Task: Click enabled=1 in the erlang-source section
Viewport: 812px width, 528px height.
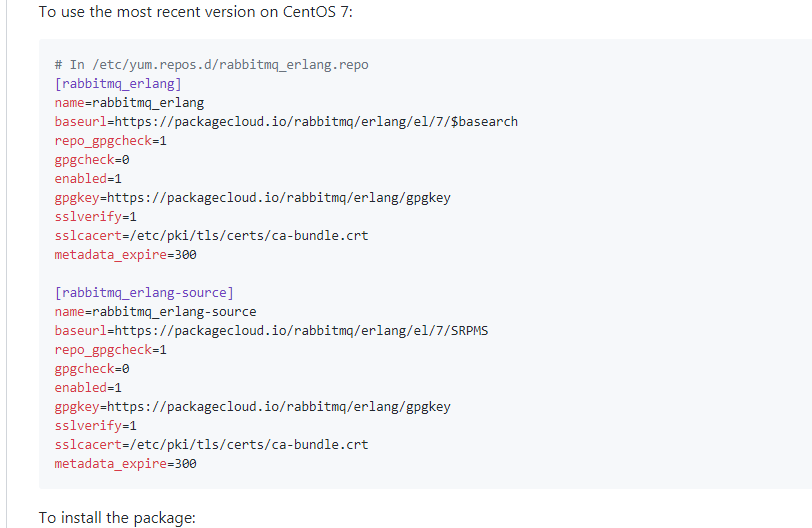Action: [x=88, y=388]
